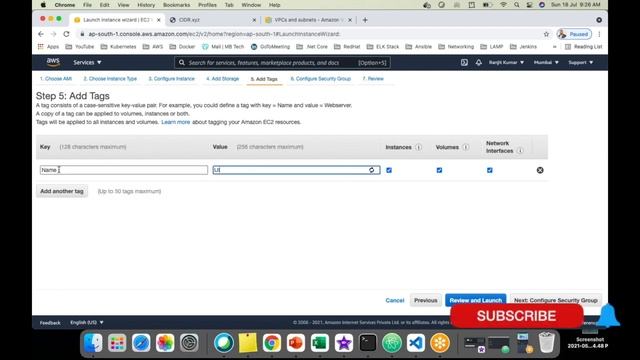Image resolution: width=640 pixels, height=360 pixels.
Task: Open the notifications bell in AWS header
Action: 478,62
